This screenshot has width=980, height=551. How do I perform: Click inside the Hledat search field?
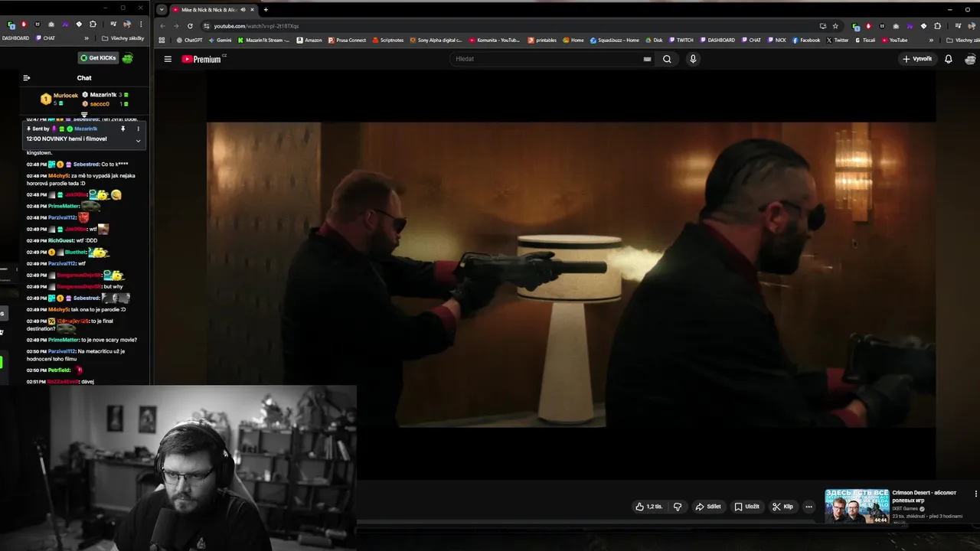(x=547, y=59)
